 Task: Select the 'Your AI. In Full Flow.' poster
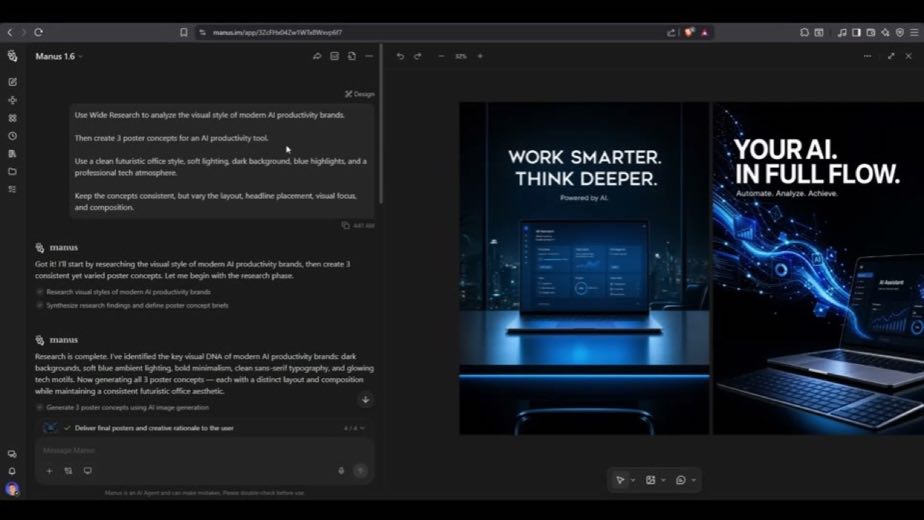point(819,268)
